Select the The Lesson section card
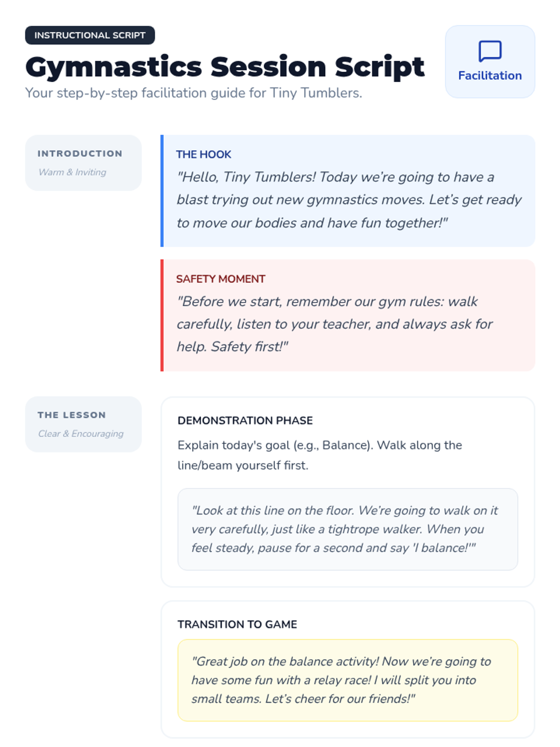Image resolution: width=560 pixels, height=747 pixels. click(x=83, y=424)
